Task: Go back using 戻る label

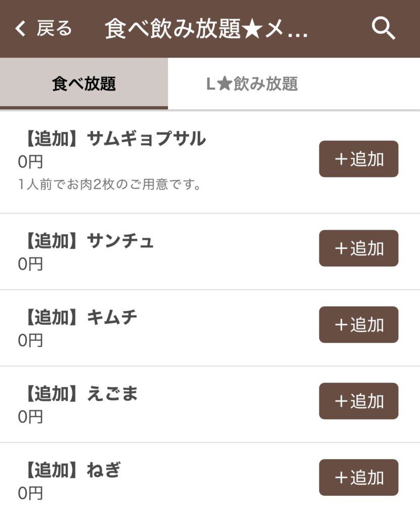Action: (x=54, y=29)
